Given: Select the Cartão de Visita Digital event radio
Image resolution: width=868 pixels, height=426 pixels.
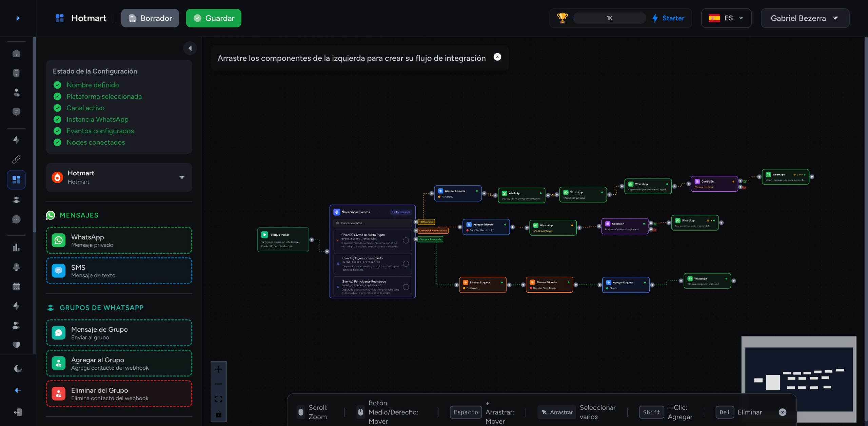Looking at the screenshot, I should click(x=406, y=240).
